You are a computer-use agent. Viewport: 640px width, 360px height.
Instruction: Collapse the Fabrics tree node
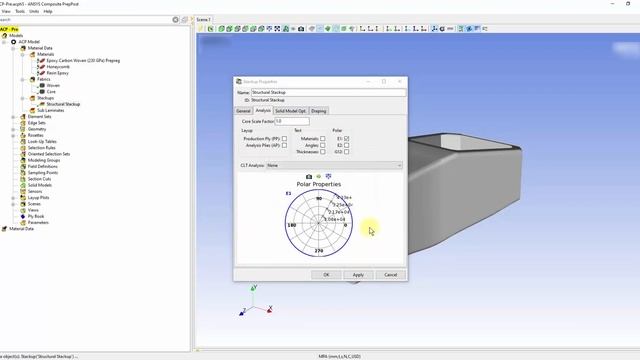click(22, 79)
